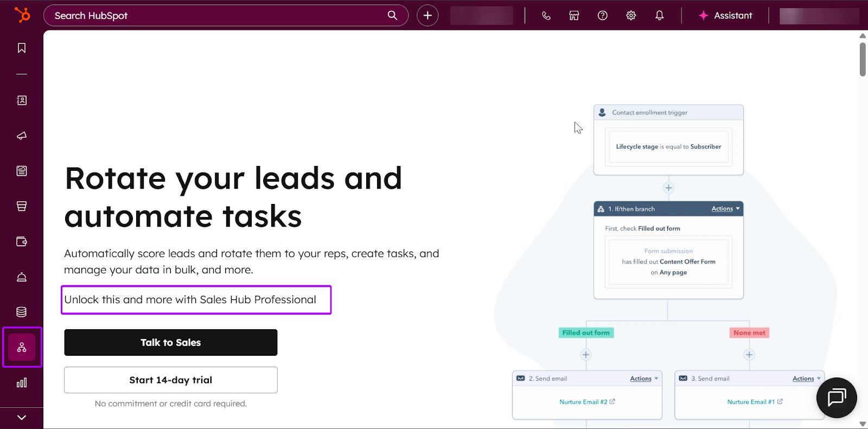Viewport: 868px width, 429px height.
Task: Open Sales sidebar icon
Action: pos(22,206)
